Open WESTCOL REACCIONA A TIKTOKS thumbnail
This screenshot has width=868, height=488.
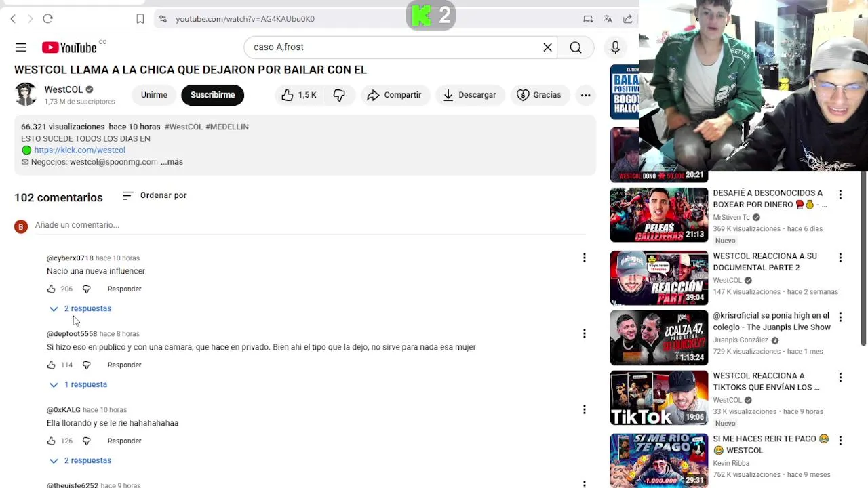[x=659, y=398]
